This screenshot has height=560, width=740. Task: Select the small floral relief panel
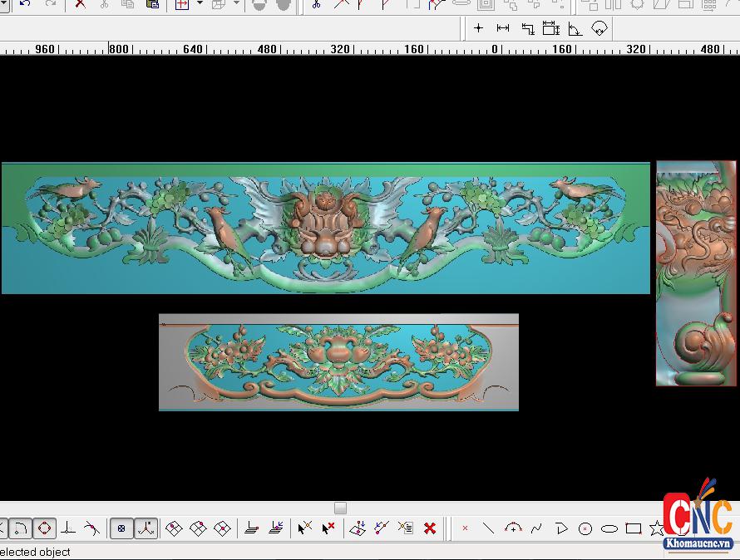(x=338, y=361)
